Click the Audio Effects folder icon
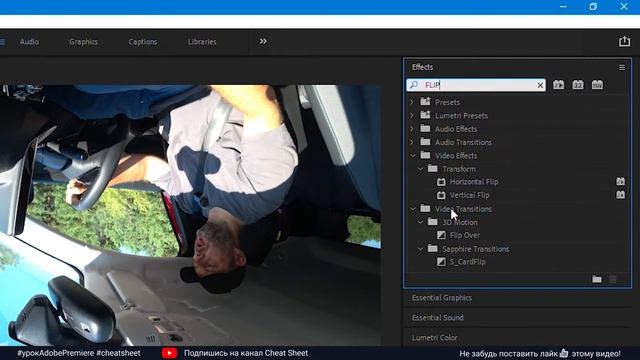The height and width of the screenshot is (360, 640). tap(425, 129)
